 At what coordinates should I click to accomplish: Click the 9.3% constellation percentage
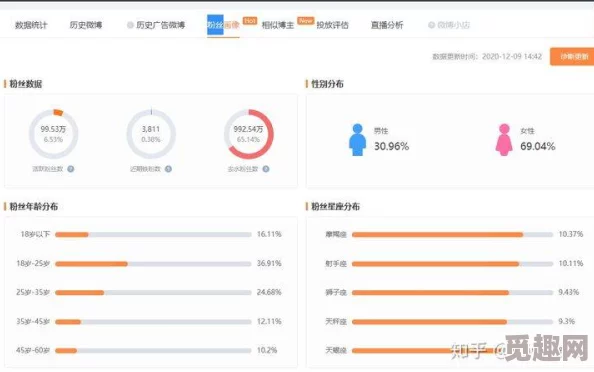(x=567, y=321)
